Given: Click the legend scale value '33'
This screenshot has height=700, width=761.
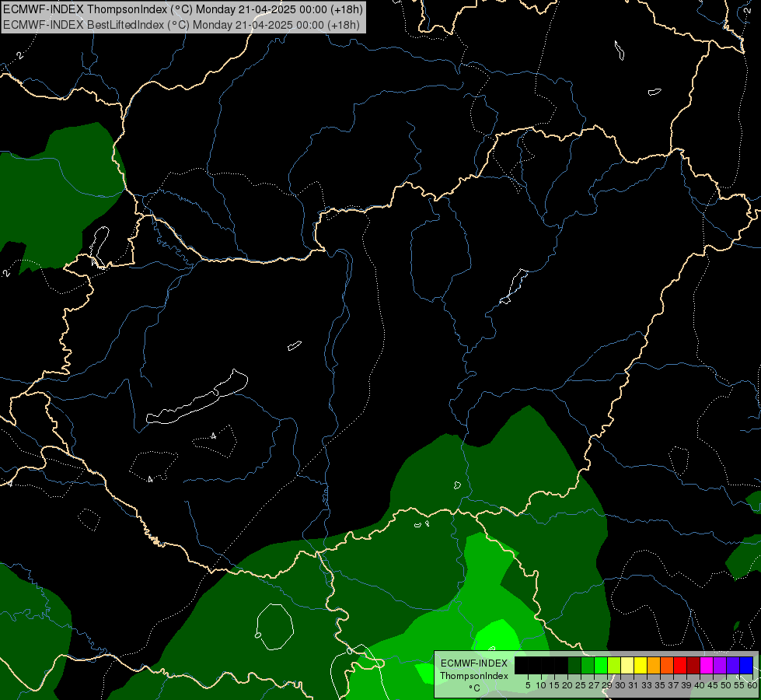Looking at the screenshot, I should (x=647, y=685).
